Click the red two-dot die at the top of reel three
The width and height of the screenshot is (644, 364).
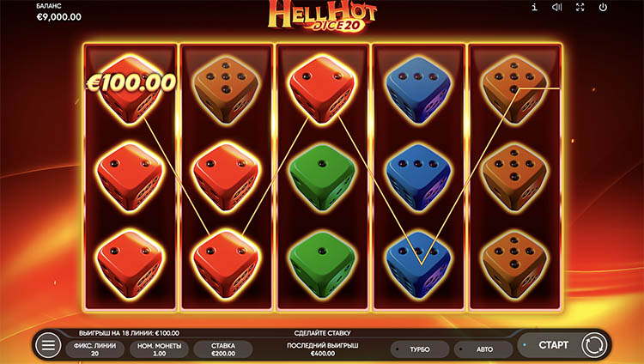pos(322,89)
